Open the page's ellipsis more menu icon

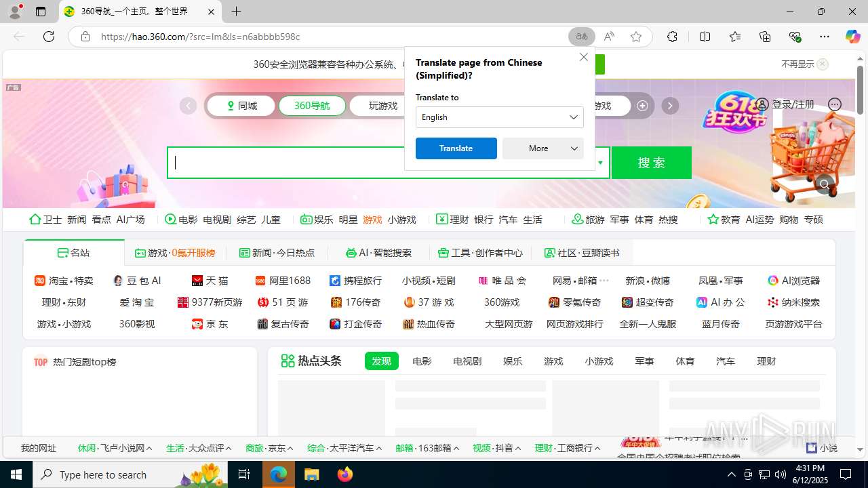pos(835,104)
